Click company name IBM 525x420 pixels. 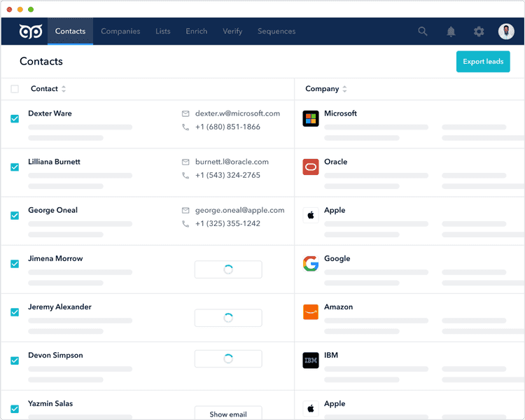tap(331, 356)
